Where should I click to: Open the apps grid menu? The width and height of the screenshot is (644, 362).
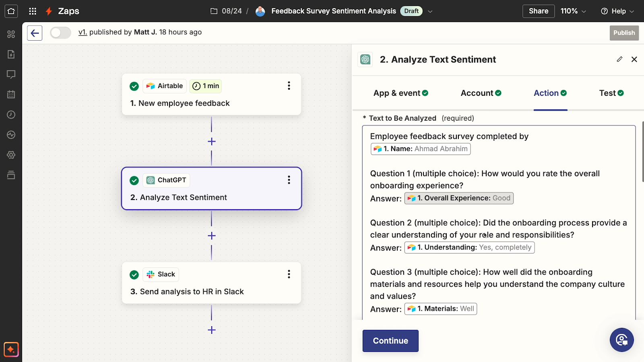point(33,11)
